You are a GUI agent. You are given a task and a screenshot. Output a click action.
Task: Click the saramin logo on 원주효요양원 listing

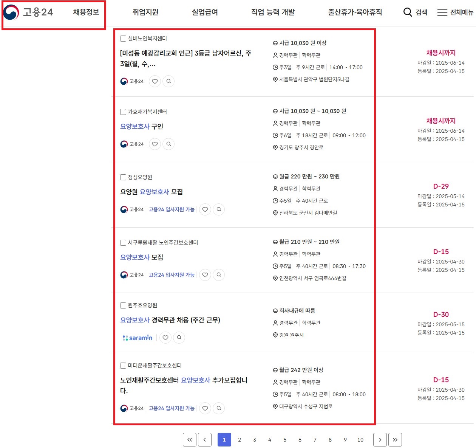[137, 338]
